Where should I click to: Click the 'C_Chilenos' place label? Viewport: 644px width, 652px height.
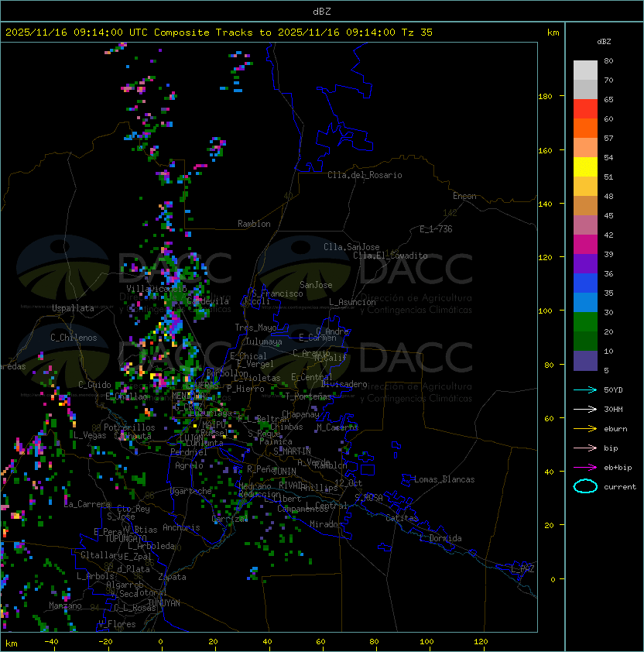74,338
